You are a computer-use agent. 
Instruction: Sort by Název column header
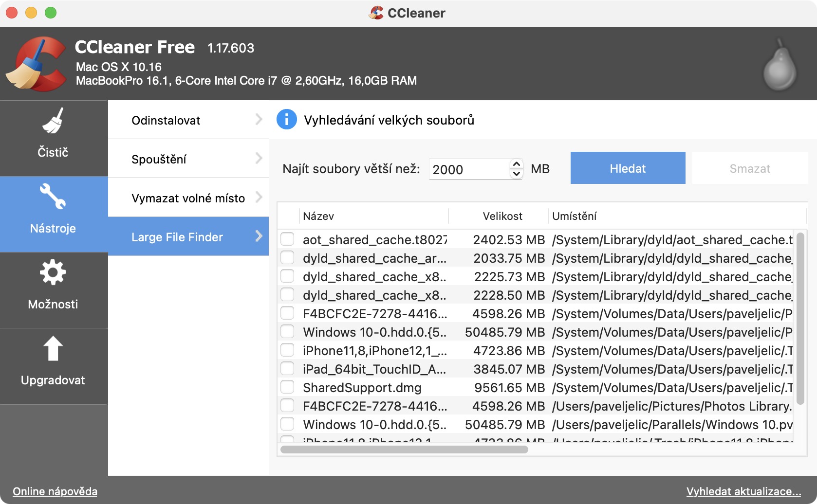tap(373, 216)
